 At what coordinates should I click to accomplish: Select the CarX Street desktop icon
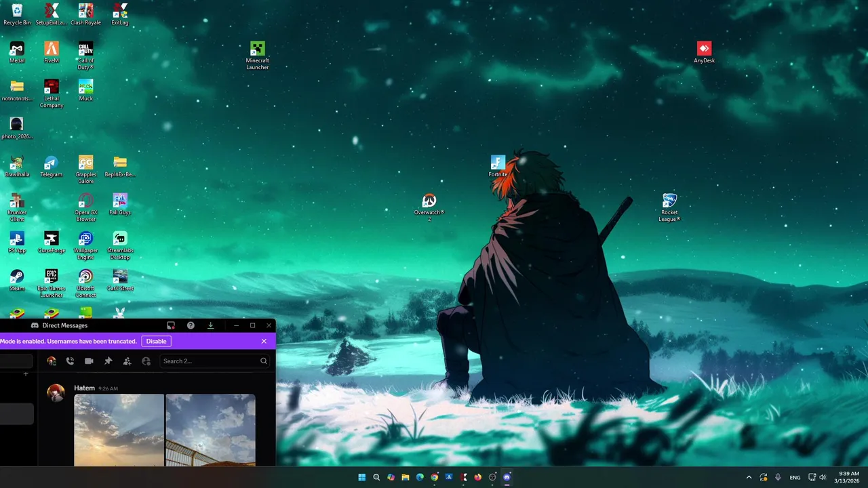click(120, 281)
